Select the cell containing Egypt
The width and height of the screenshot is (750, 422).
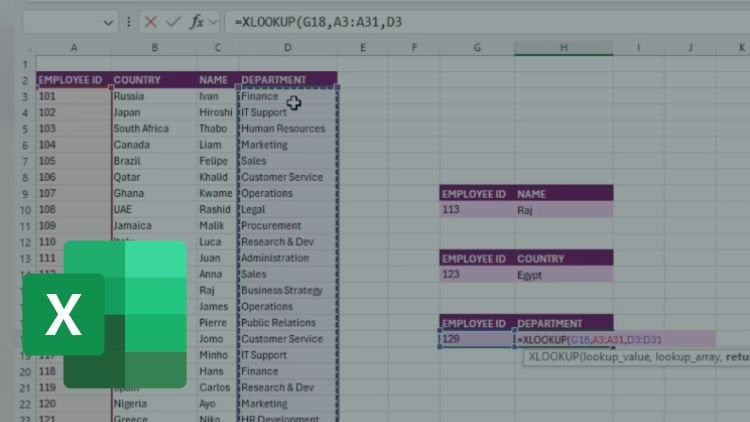564,274
